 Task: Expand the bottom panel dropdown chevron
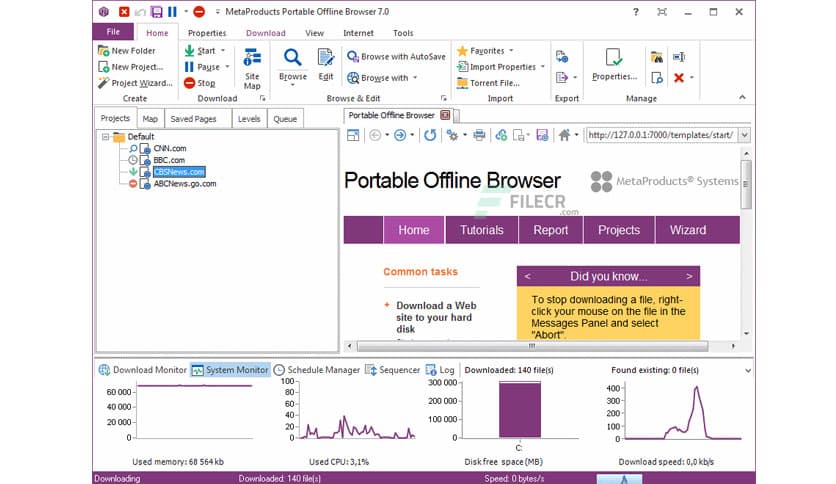[x=747, y=370]
